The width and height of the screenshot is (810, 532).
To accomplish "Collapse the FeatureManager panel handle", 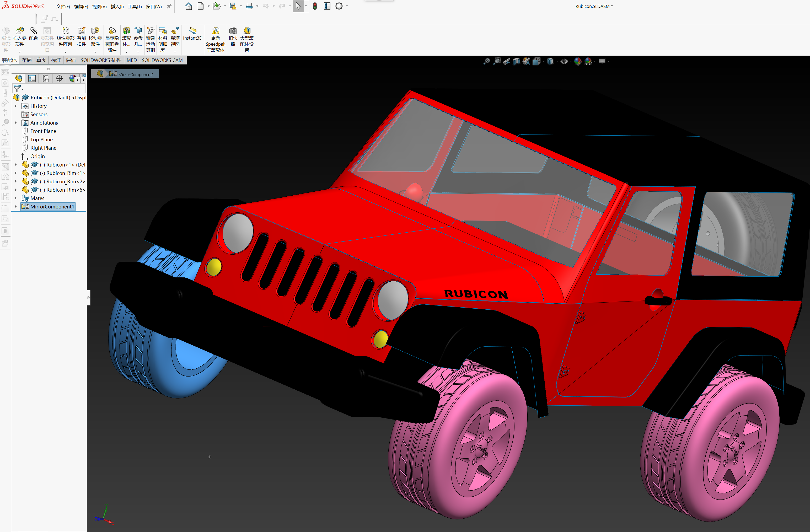I will (88, 298).
